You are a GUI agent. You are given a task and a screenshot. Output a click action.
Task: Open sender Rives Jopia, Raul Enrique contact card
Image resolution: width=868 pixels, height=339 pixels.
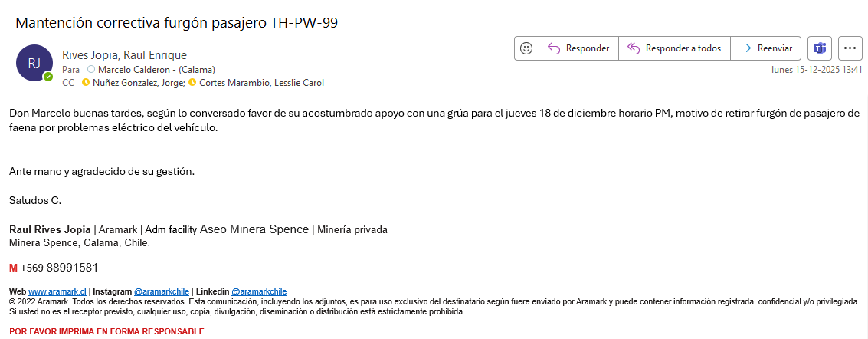[x=124, y=54]
